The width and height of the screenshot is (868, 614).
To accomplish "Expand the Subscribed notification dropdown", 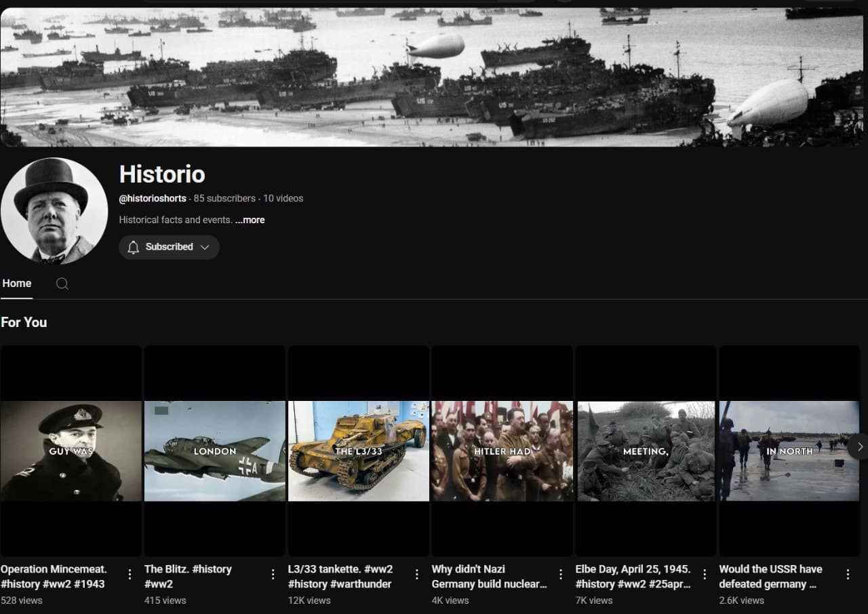I will coord(169,247).
